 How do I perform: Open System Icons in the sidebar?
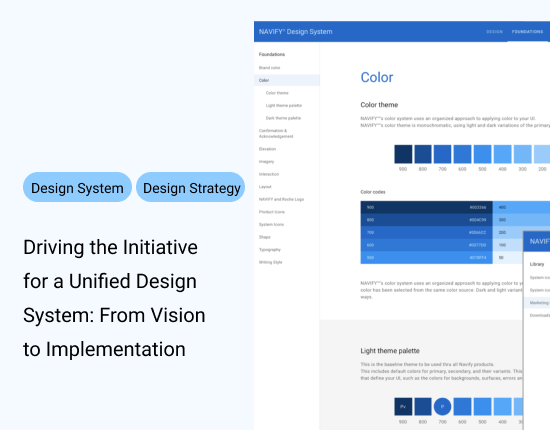click(x=271, y=224)
